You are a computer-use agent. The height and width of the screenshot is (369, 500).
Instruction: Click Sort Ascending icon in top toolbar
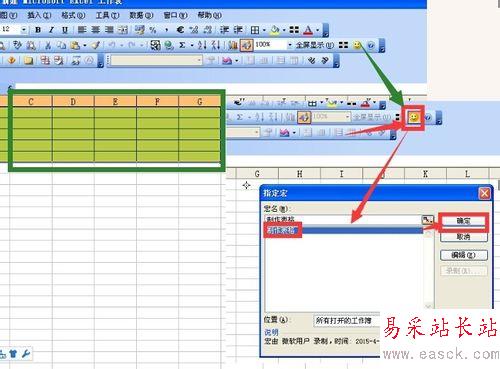tap(202, 45)
